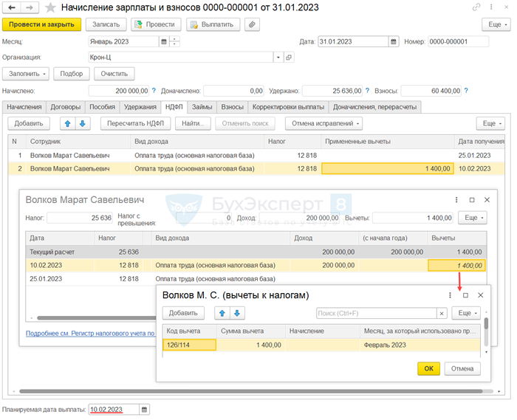517x420 pixels.
Task: Open Доначисления, перерасчеты tab
Action: [x=375, y=107]
